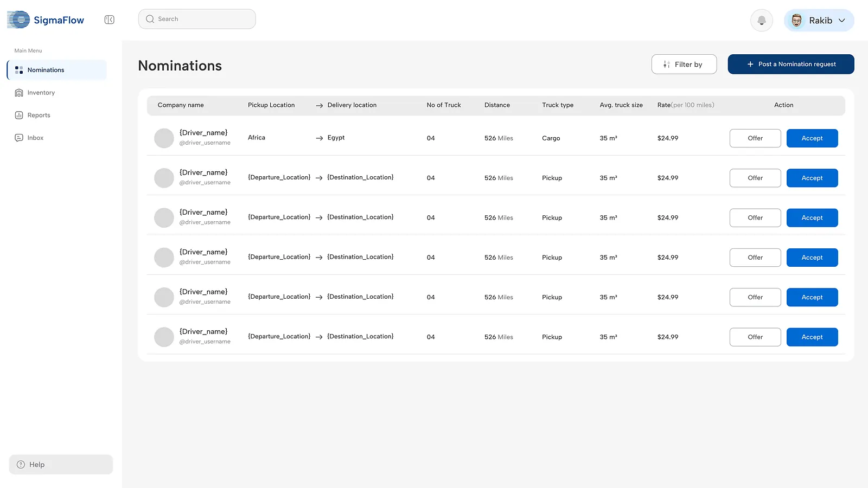Click the Rate per 100 miles header
Viewport: 868px width, 488px height.
click(686, 105)
